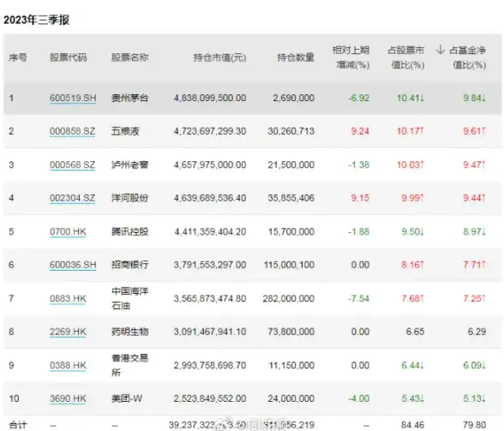
Task: Select change value -4.00
Action: pos(358,398)
